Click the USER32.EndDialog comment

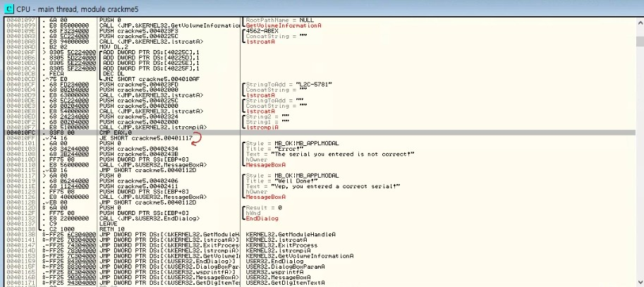pos(275,261)
